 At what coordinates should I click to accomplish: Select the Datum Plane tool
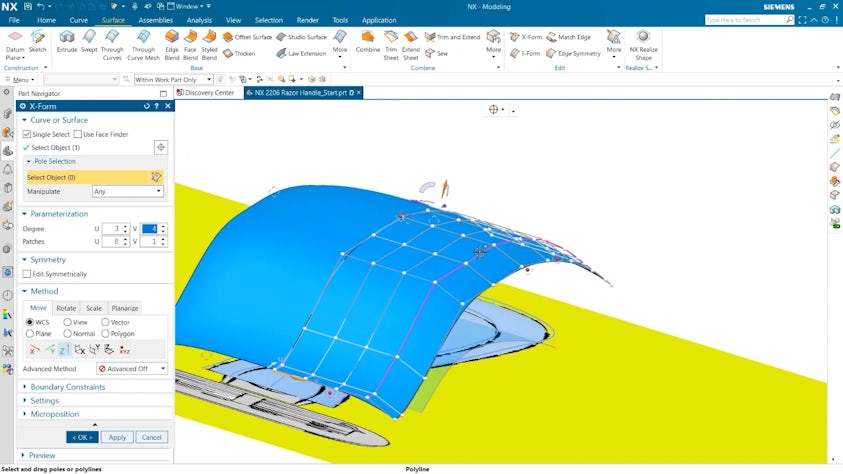pos(15,45)
